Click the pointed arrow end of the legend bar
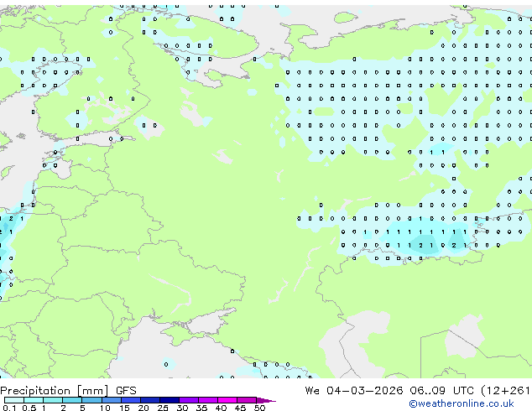The image size is (532, 411). 266,400
